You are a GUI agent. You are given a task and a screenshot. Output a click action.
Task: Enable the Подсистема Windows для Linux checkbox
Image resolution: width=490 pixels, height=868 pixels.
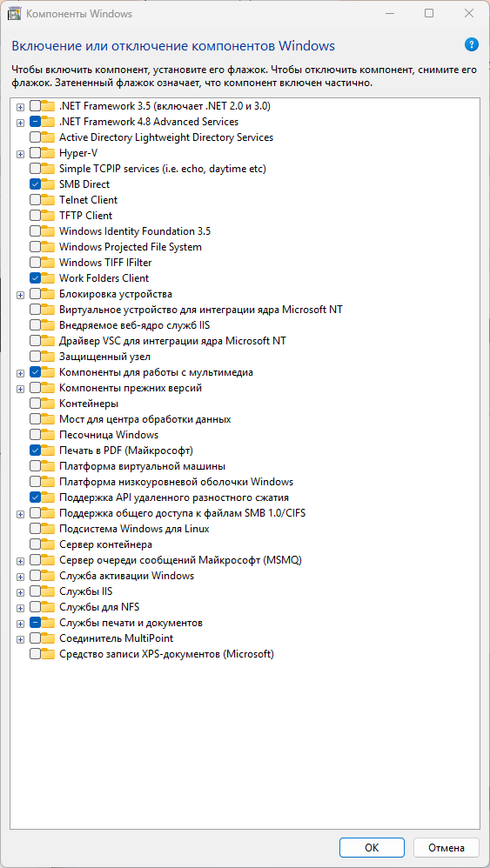[x=35, y=529]
